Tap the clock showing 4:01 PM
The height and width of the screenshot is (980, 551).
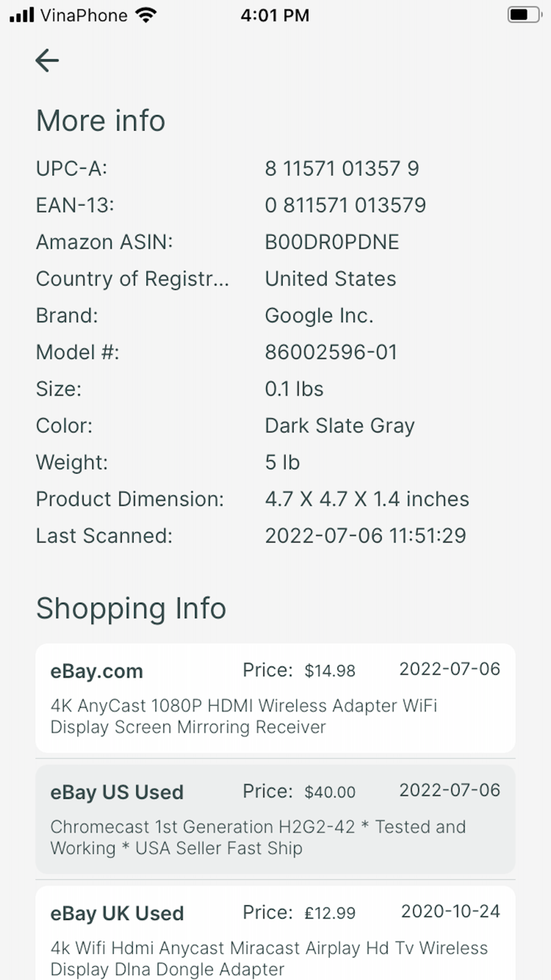275,14
